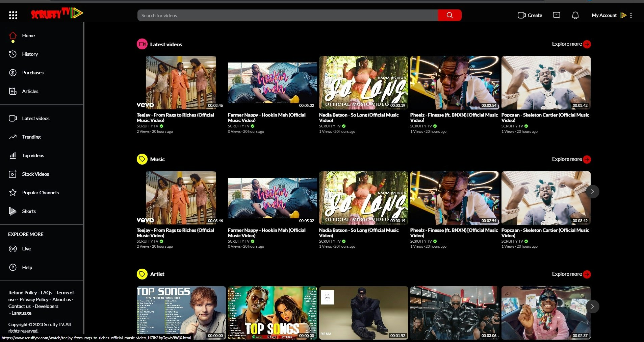644x342 pixels.
Task: Click the Trending arrow icon
Action: click(x=13, y=137)
